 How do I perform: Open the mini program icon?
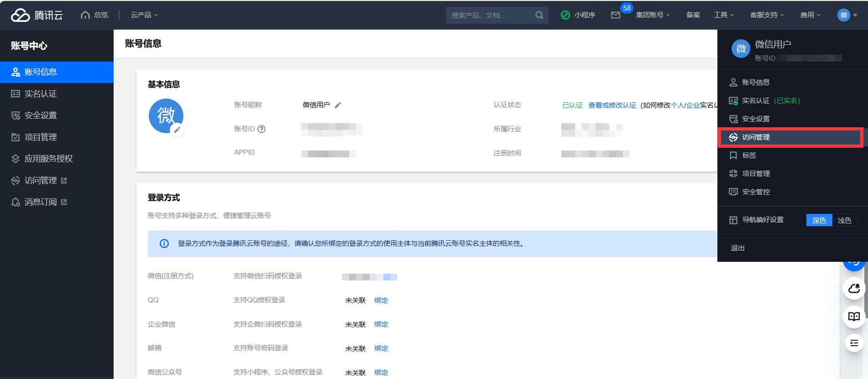[566, 15]
